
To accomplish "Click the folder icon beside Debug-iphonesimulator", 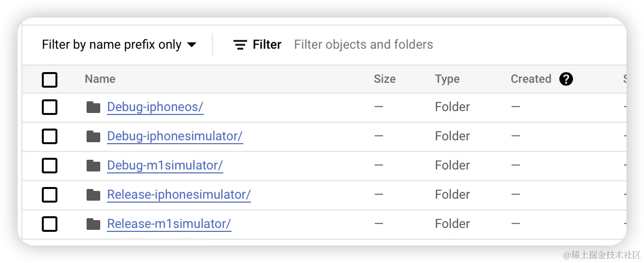I will pyautogui.click(x=93, y=136).
